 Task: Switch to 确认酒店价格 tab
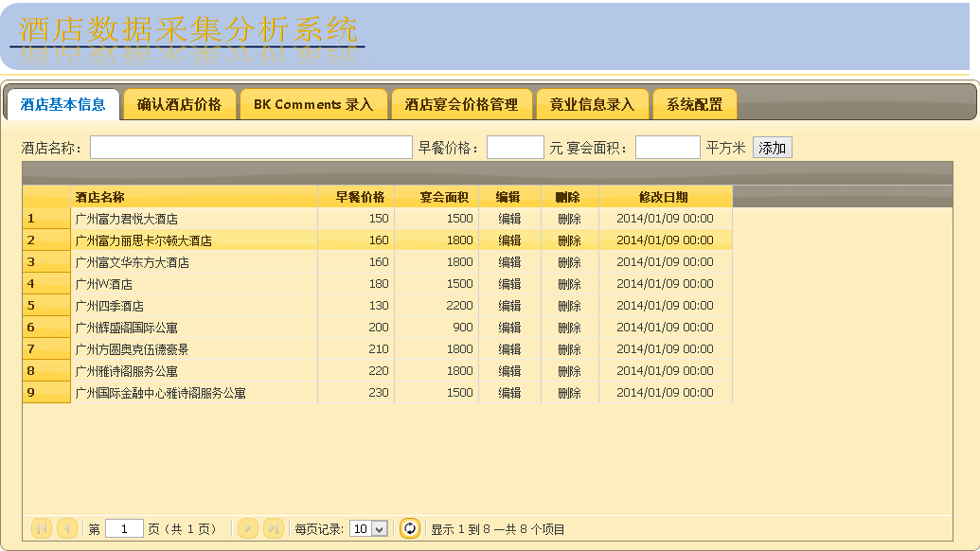click(179, 104)
